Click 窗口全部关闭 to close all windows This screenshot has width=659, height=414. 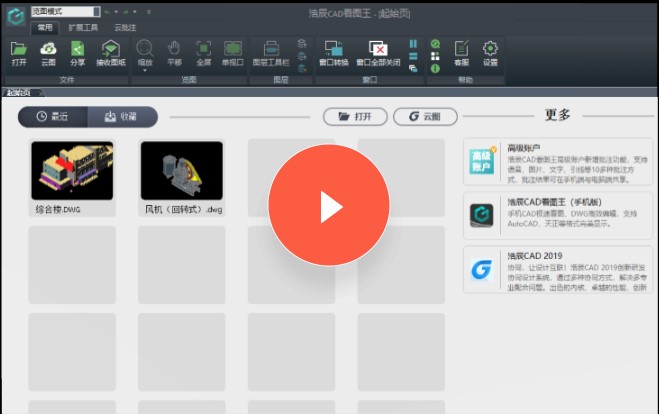pyautogui.click(x=378, y=52)
